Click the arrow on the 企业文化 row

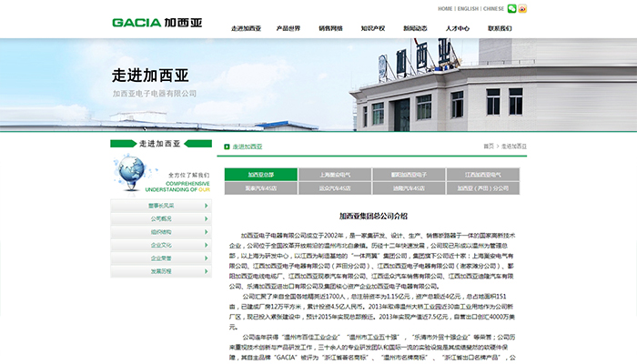click(x=206, y=245)
